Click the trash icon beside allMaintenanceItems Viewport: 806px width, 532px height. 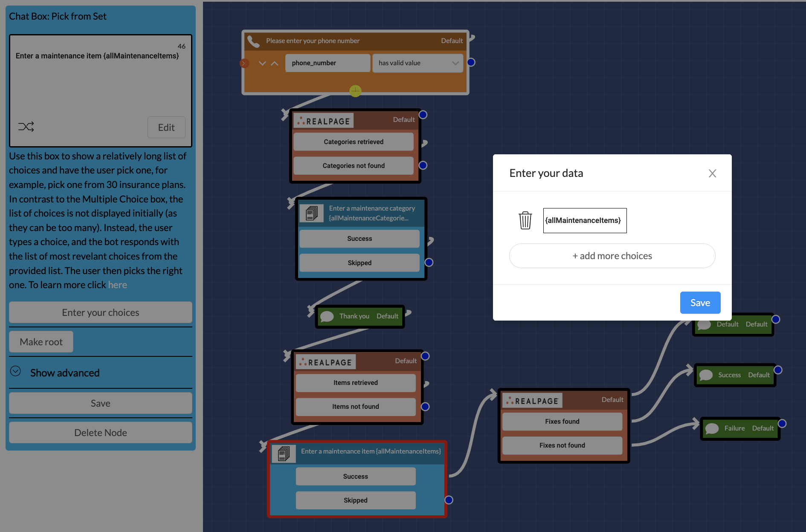click(525, 220)
